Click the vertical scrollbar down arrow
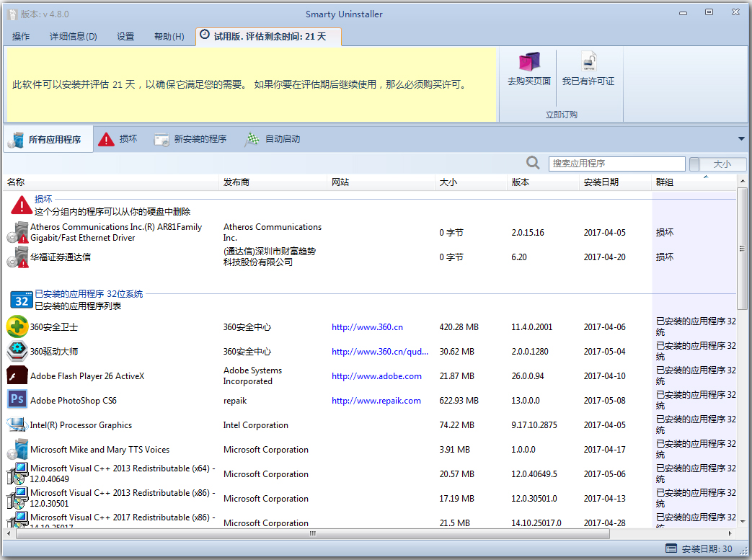The image size is (752, 560). pos(743,521)
